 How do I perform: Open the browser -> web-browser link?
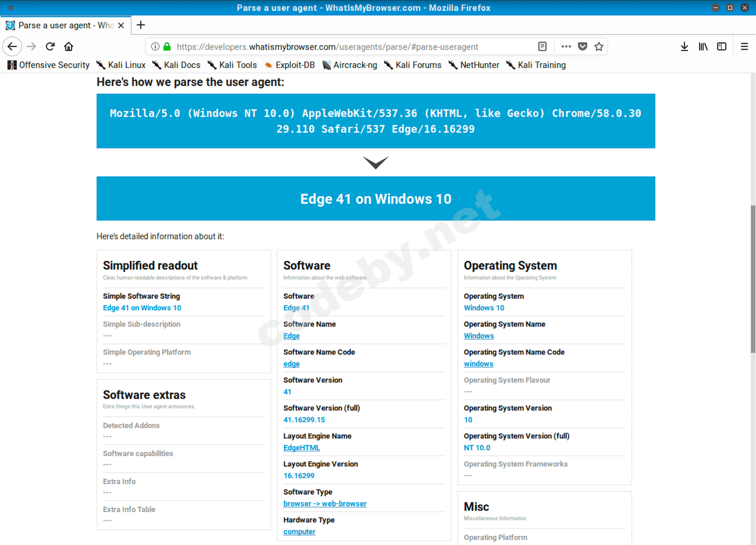click(x=325, y=503)
